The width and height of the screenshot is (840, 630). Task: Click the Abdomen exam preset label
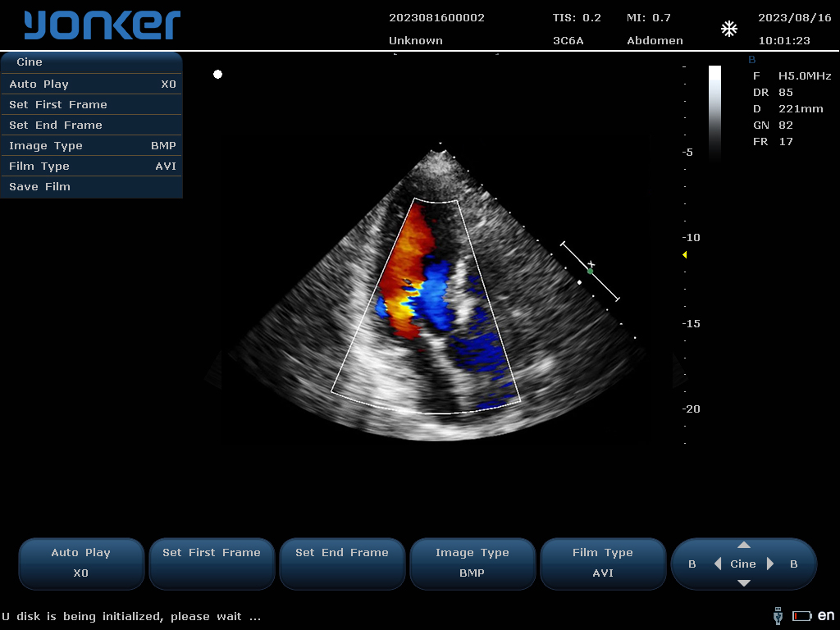point(655,40)
